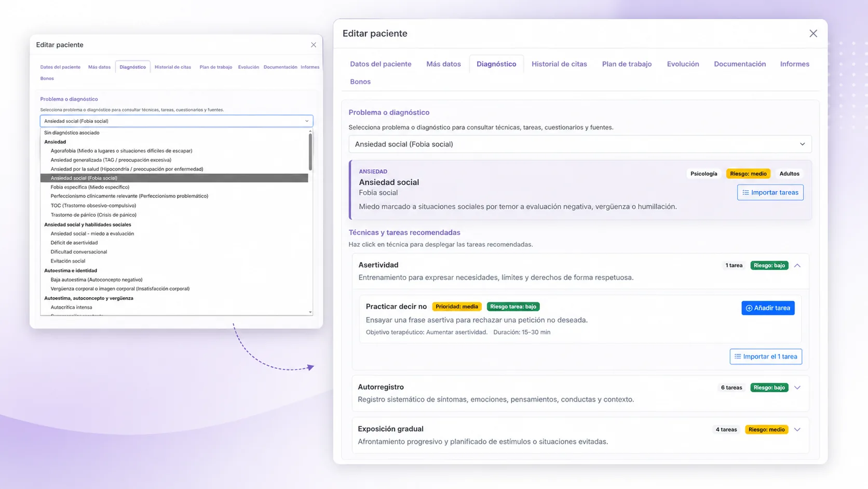The image size is (868, 489).
Task: Click the 1 tarea count on Asertividad
Action: [734, 266]
